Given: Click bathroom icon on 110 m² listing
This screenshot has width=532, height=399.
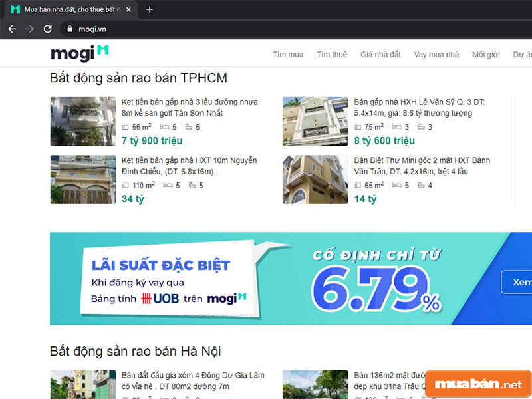Looking at the screenshot, I should (x=192, y=185).
